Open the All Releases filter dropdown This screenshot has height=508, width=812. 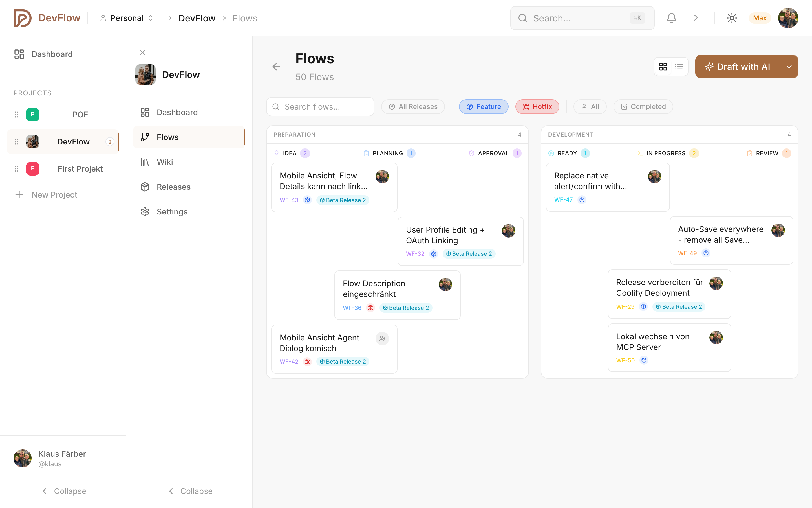pyautogui.click(x=413, y=106)
